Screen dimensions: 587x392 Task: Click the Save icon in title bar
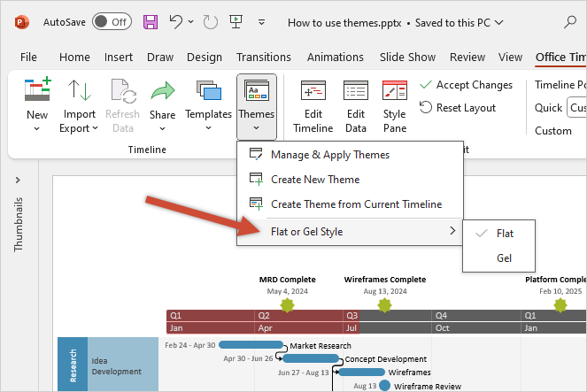pos(151,20)
